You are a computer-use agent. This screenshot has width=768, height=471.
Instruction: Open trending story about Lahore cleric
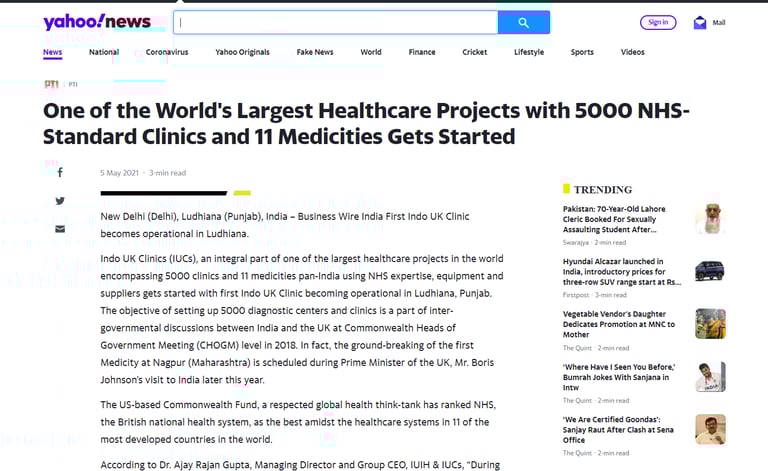click(x=614, y=219)
